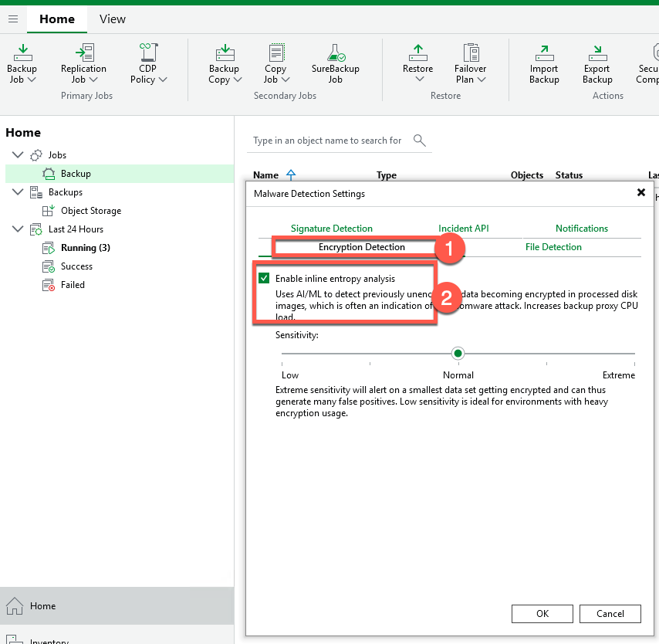Click the Export Backup icon

(x=597, y=53)
